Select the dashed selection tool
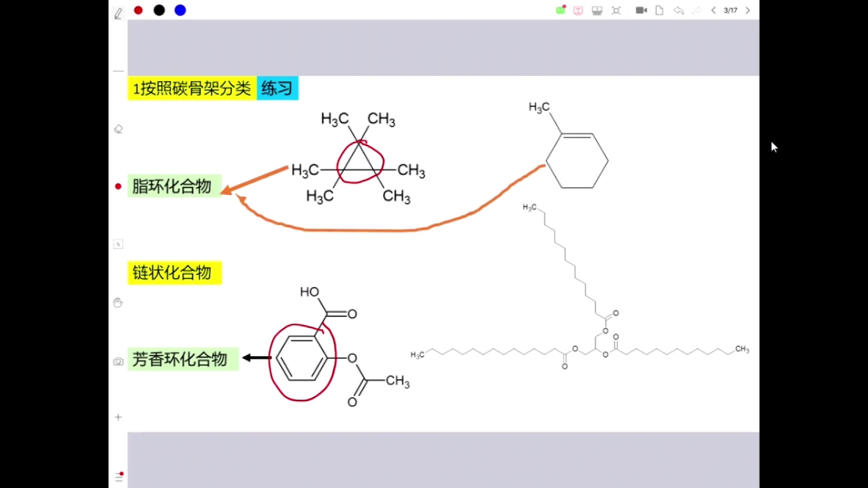 coord(118,244)
